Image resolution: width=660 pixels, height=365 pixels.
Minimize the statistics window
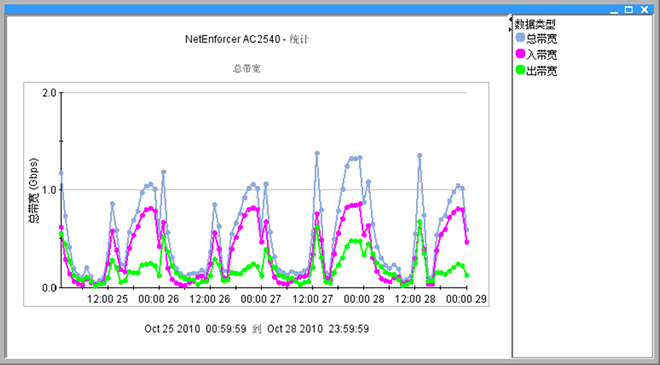click(x=614, y=10)
